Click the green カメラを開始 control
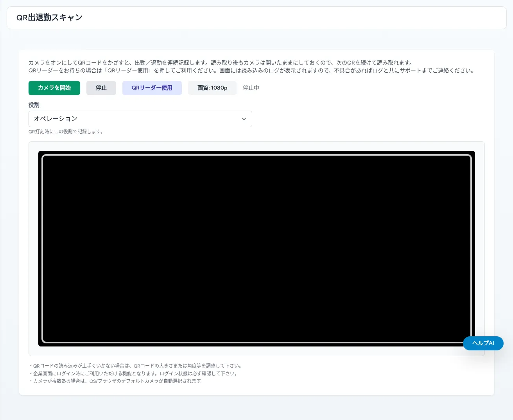The width and height of the screenshot is (513, 420). pos(54,88)
